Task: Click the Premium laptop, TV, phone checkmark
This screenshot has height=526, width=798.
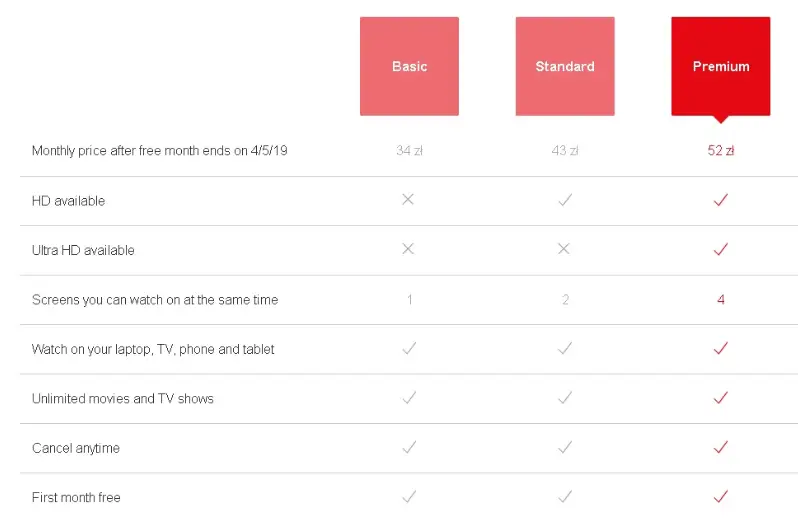Action: pos(721,348)
